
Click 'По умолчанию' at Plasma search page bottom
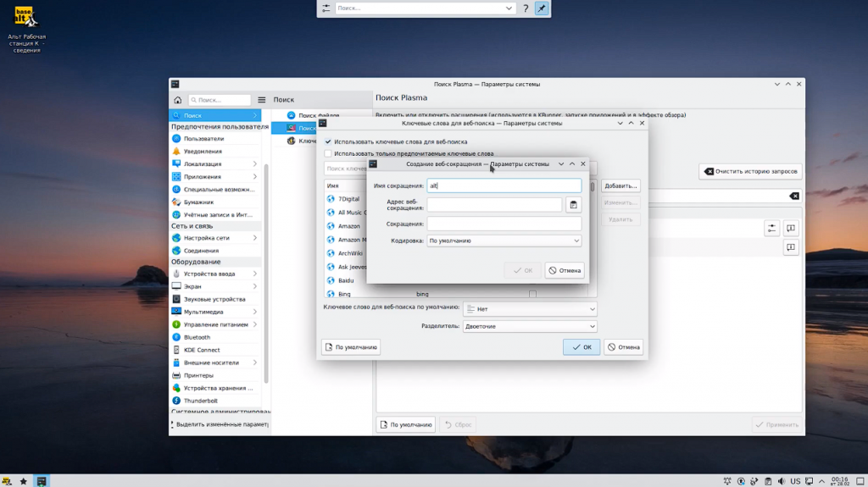[x=406, y=424]
